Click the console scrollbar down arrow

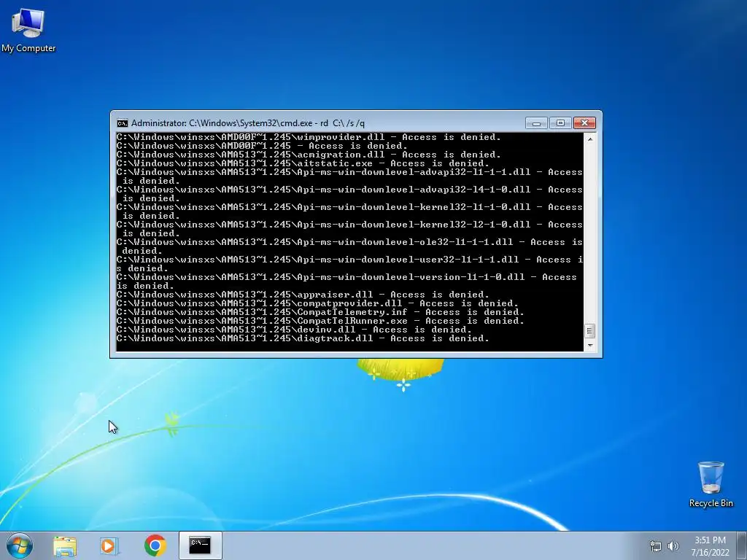point(589,346)
